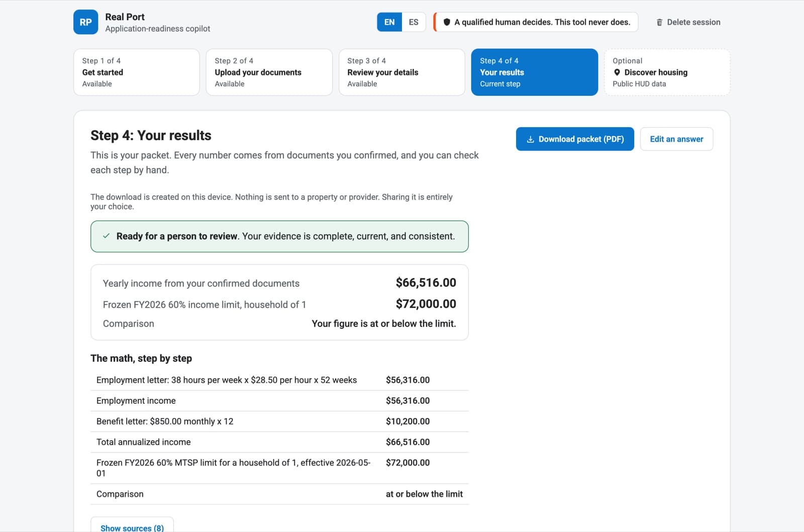
Task: Click the Frozen FY2026 60% MTSP limit row
Action: coord(279,468)
